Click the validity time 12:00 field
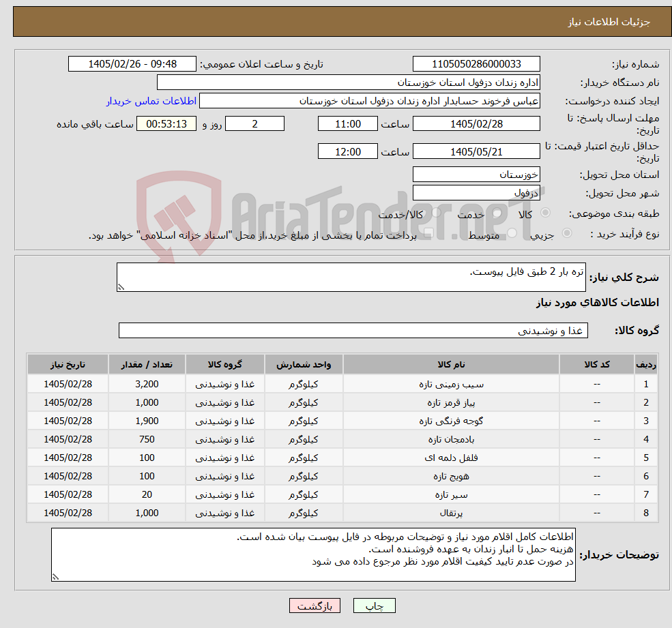This screenshot has width=672, height=628. (347, 151)
